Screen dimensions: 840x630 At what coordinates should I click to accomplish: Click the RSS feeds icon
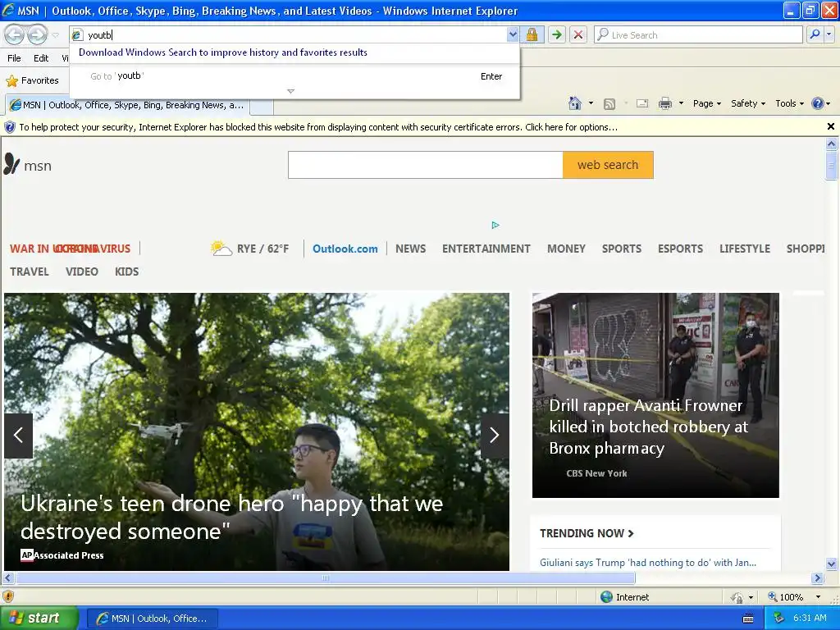tap(609, 104)
